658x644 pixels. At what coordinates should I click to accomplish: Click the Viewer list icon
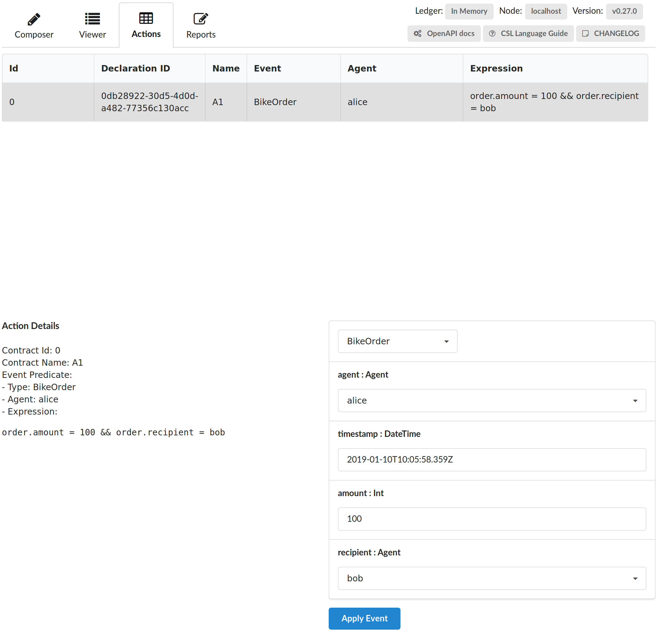(x=92, y=19)
